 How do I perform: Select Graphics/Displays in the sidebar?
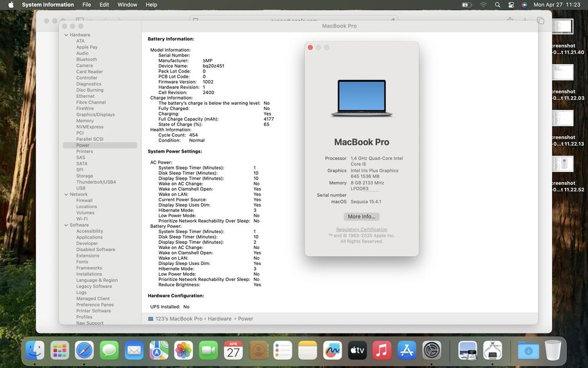click(95, 115)
